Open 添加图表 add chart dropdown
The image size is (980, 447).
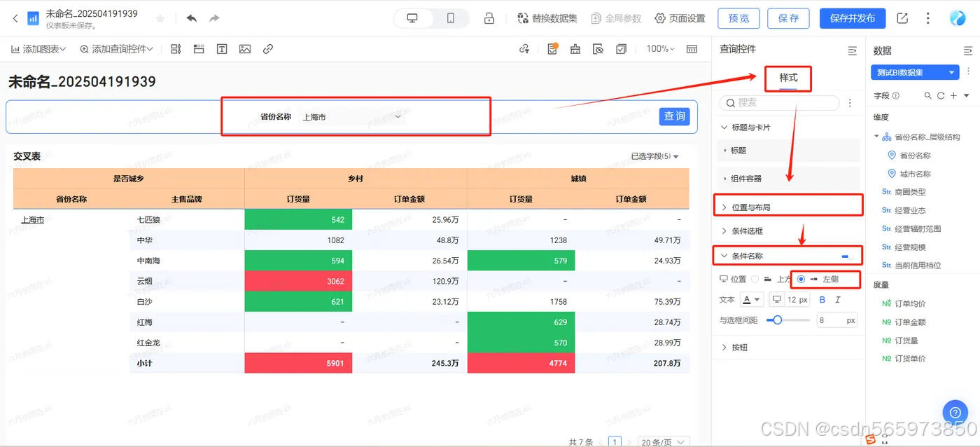click(x=38, y=49)
